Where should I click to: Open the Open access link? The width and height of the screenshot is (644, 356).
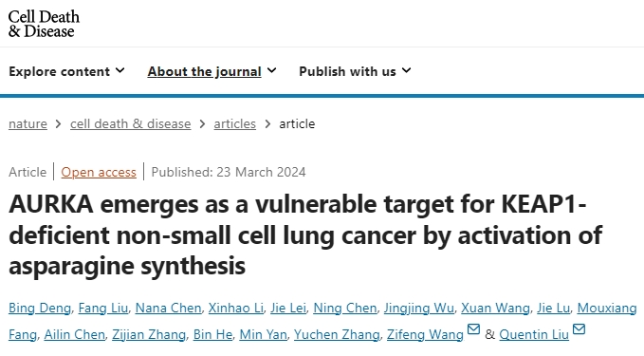click(99, 172)
